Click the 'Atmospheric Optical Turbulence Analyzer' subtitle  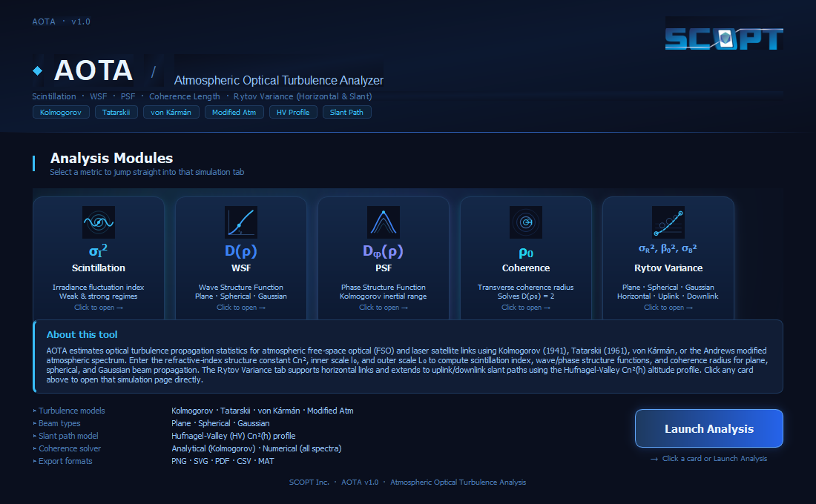coord(278,80)
